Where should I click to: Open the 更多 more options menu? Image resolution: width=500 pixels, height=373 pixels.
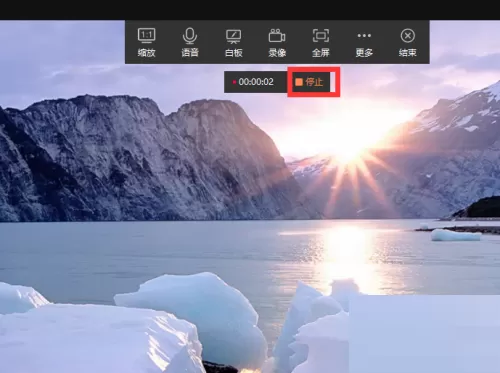tap(364, 42)
